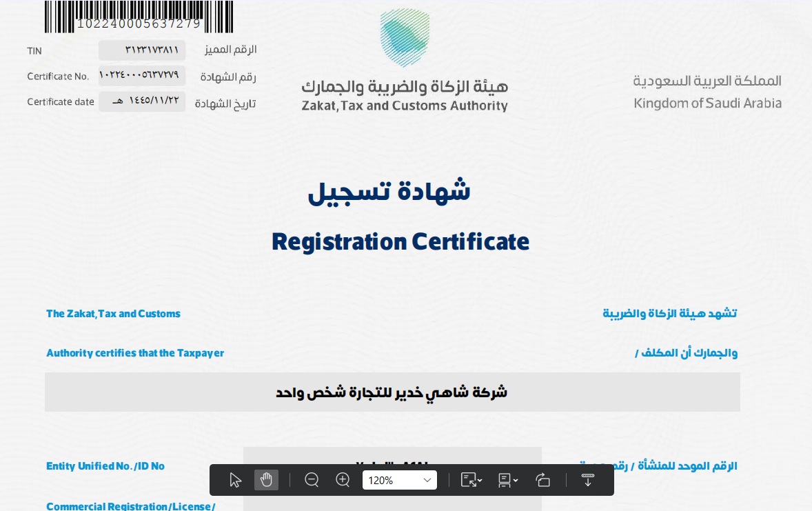Viewport: 812px width, 511px height.
Task: Dock the floating toolbar
Action: [588, 480]
